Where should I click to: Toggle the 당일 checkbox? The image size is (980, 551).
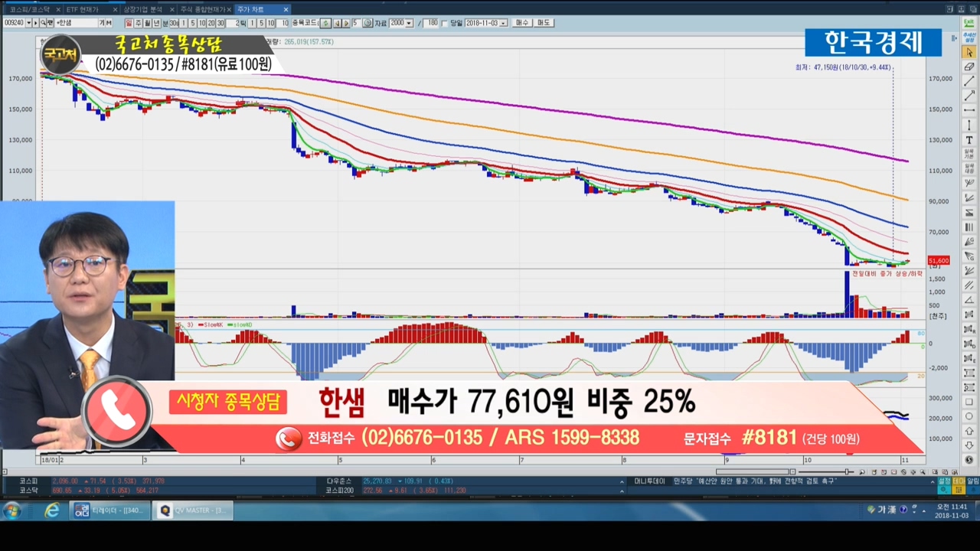tap(446, 23)
